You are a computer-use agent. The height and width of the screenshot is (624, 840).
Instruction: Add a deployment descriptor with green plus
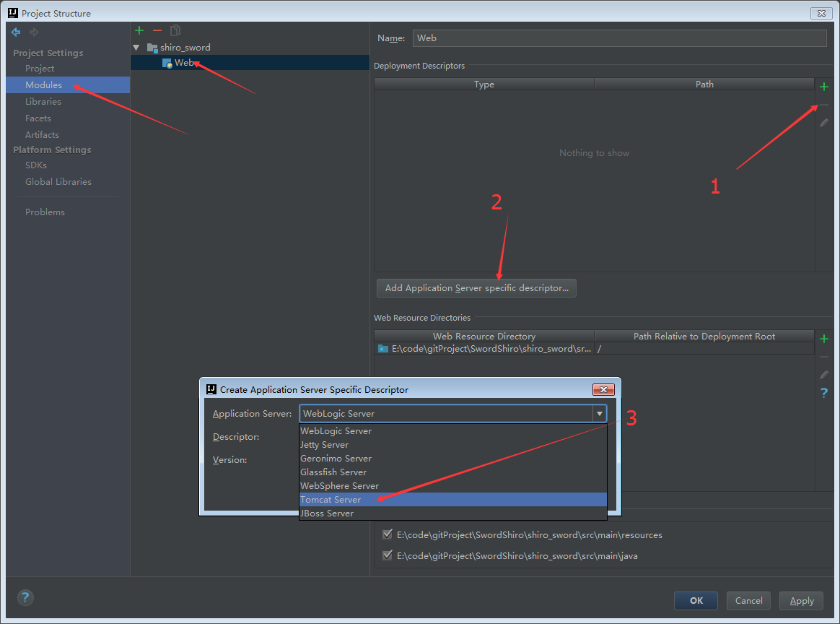(x=824, y=87)
